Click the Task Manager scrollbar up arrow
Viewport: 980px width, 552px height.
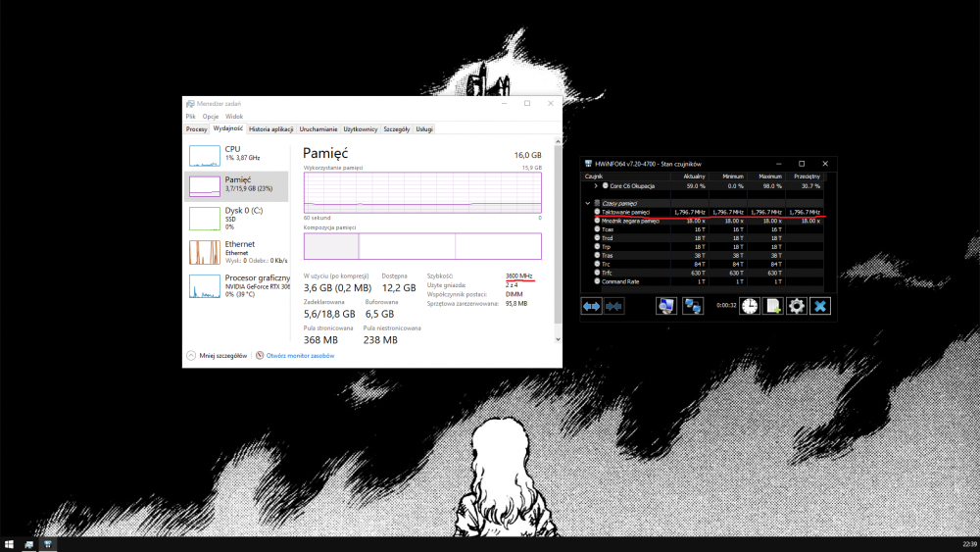click(x=559, y=141)
